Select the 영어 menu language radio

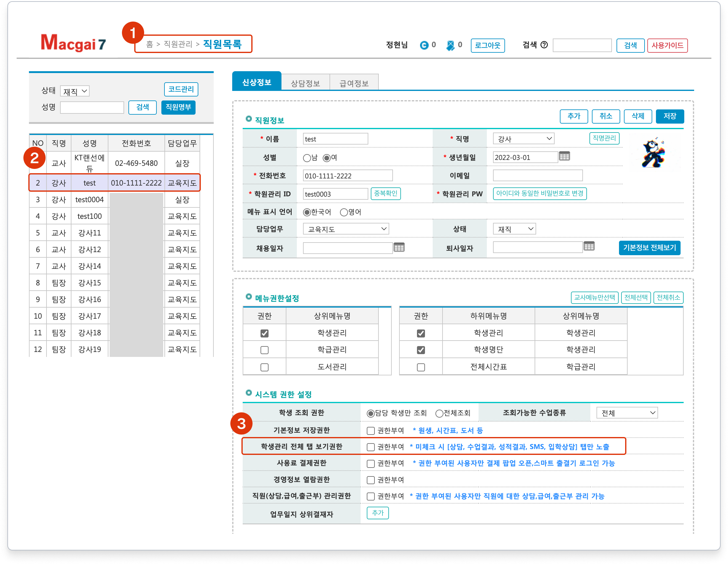pos(344,212)
